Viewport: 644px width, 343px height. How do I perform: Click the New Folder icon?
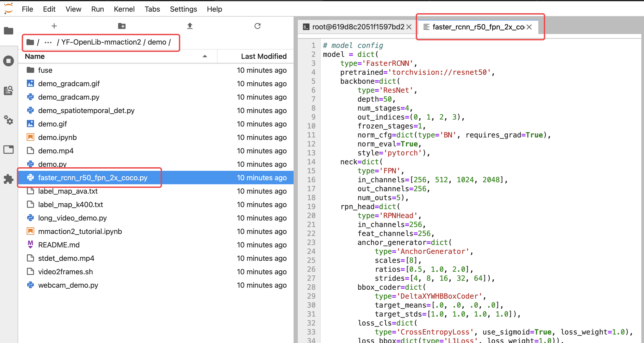click(x=122, y=26)
